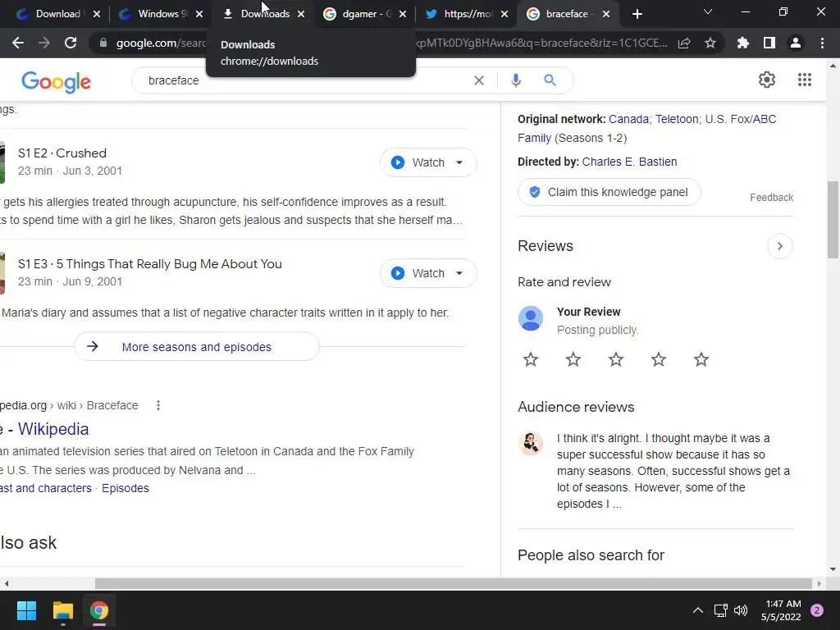The image size is (840, 630).
Task: Clear the search box with the X
Action: pyautogui.click(x=479, y=80)
